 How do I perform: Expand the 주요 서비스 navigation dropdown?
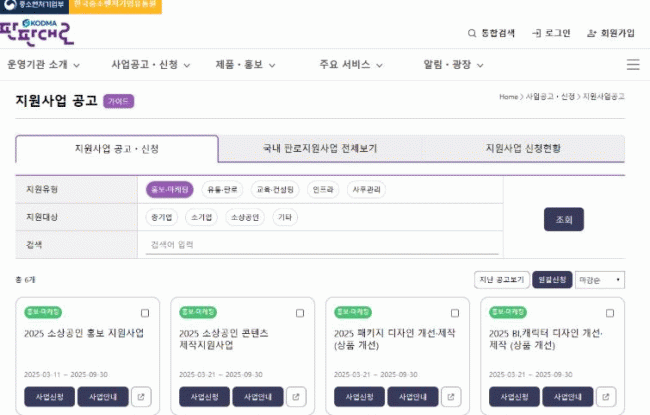click(350, 64)
